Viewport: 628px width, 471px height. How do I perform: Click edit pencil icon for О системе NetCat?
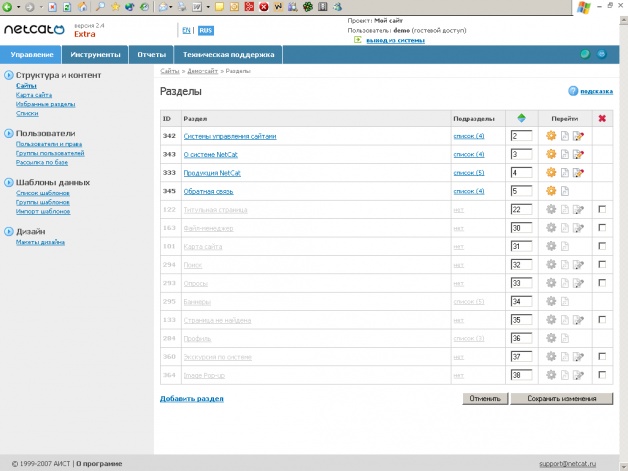(578, 154)
